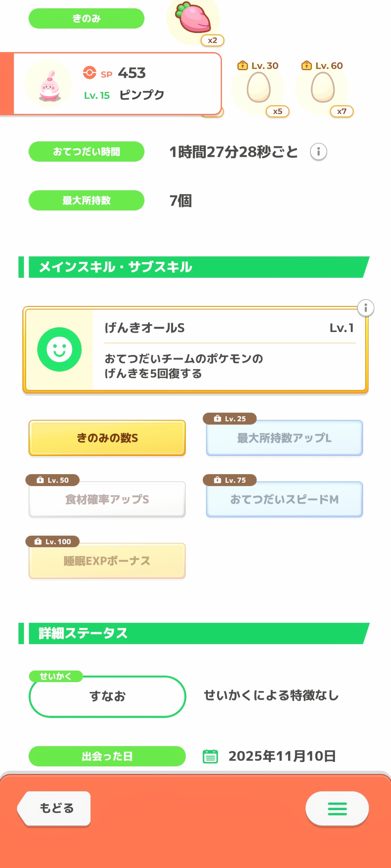
Task: Select locked 食材確率アップS sub skill
Action: point(107,499)
